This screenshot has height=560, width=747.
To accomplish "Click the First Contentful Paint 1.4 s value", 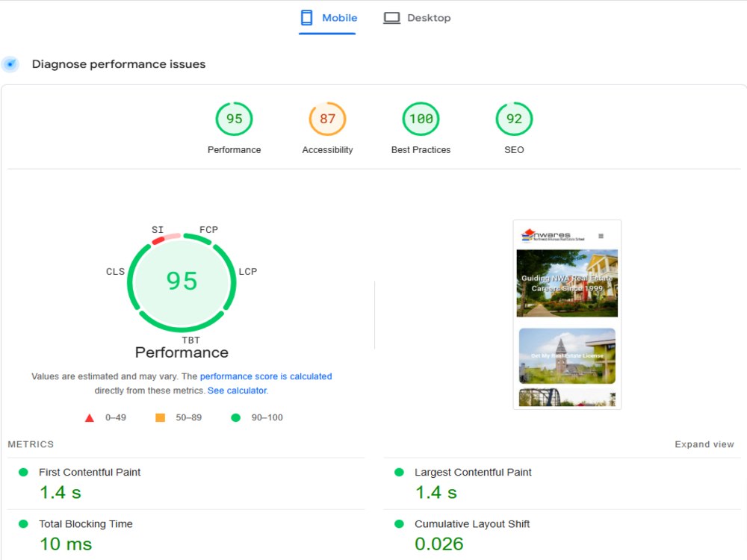I will [x=61, y=492].
